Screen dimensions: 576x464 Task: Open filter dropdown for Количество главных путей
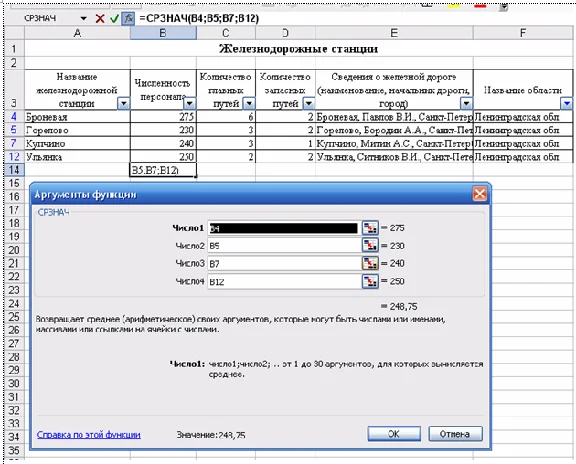249,104
